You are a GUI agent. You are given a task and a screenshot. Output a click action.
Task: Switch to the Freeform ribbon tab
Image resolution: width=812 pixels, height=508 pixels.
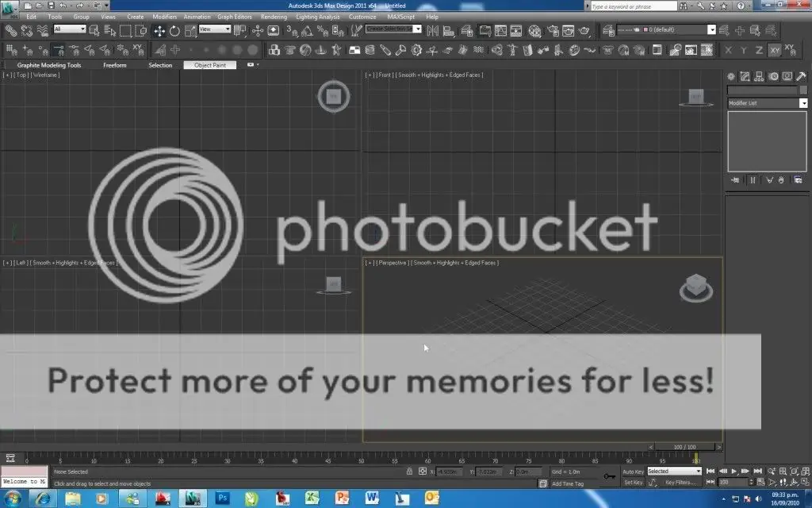click(x=115, y=65)
